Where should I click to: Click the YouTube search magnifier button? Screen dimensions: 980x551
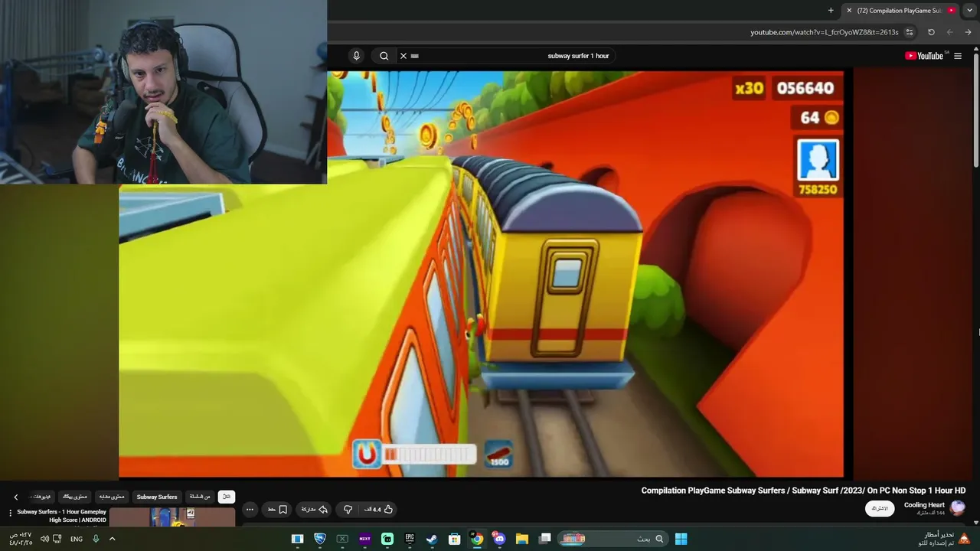tap(384, 56)
